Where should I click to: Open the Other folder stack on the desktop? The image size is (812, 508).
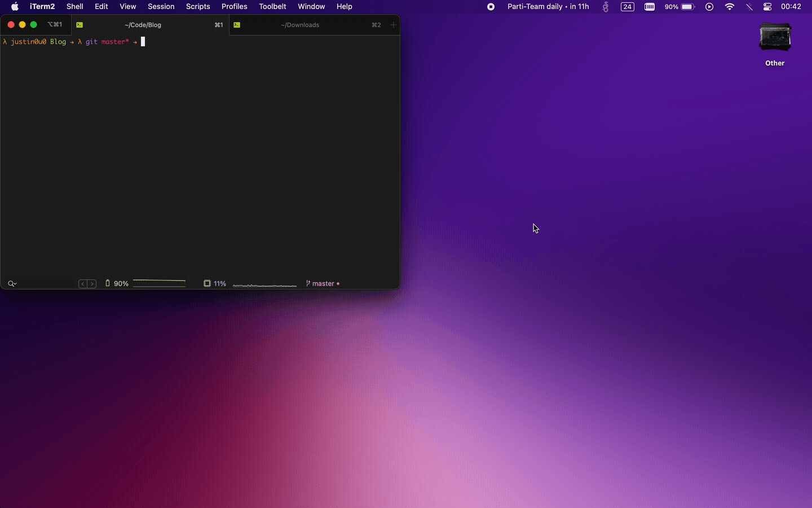[775, 37]
